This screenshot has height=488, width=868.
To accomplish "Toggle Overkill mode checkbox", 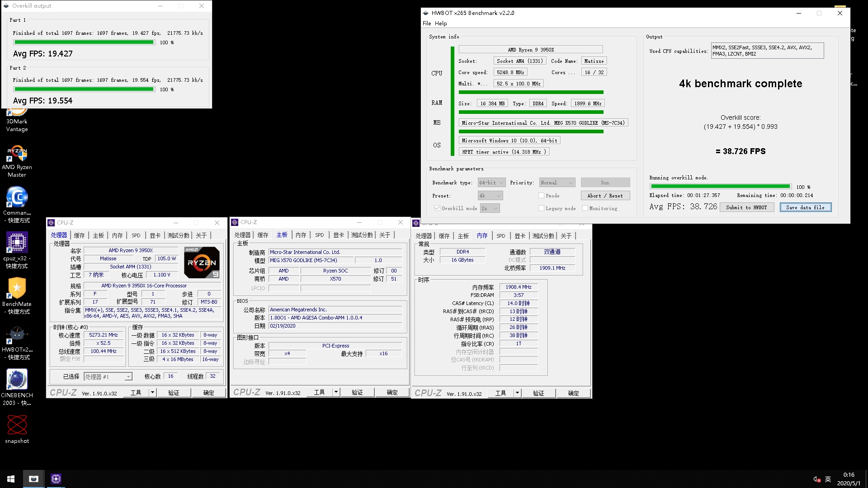I will tap(437, 208).
